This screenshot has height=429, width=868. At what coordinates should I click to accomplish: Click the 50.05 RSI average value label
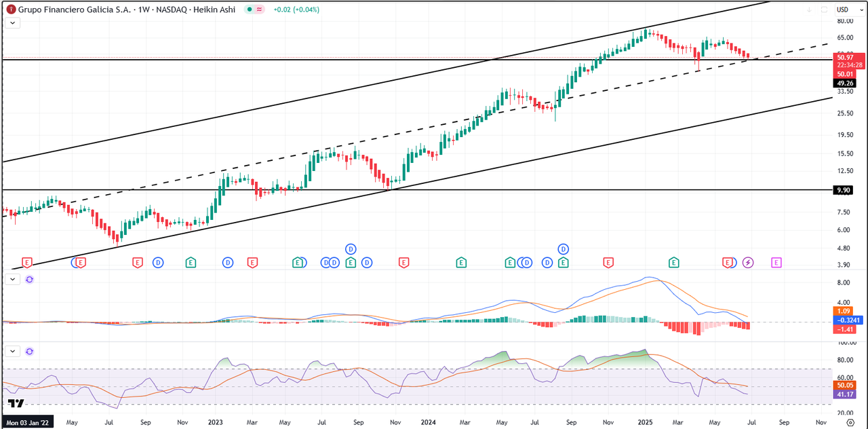[844, 385]
